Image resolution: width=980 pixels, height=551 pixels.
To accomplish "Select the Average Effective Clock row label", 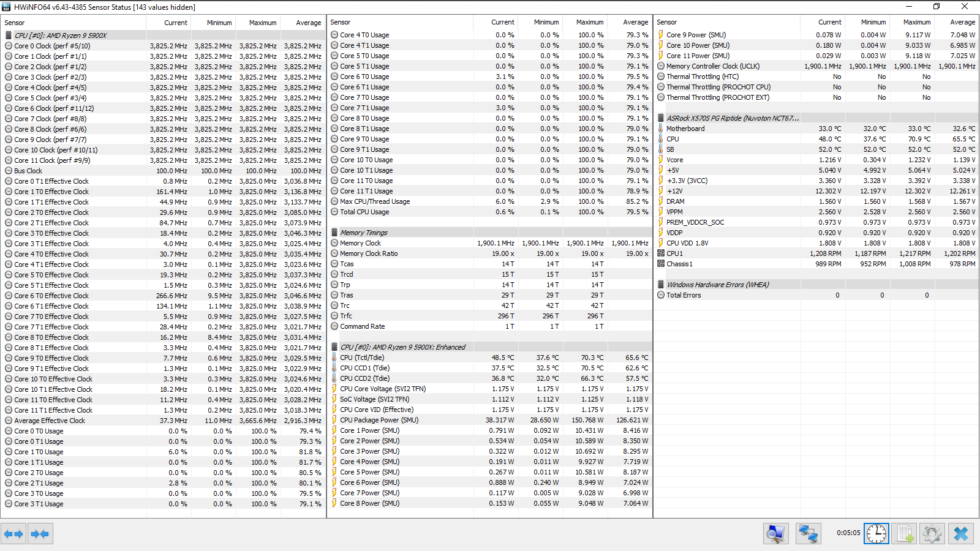I will coord(50,421).
